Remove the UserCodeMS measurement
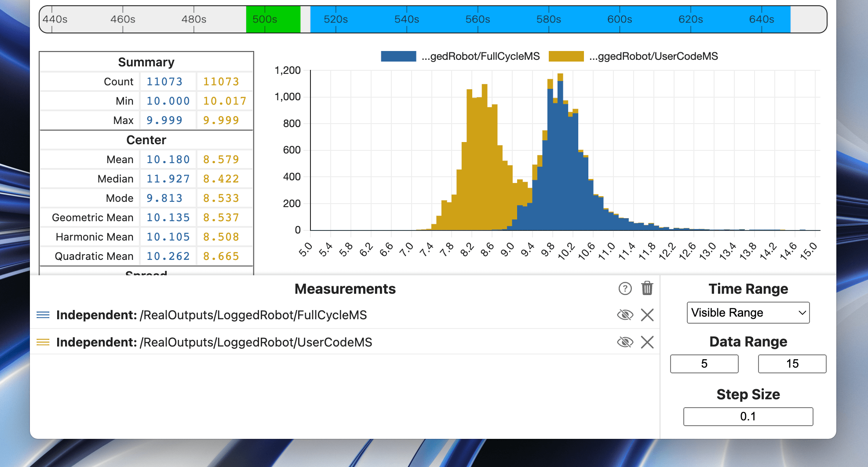The height and width of the screenshot is (467, 868). pos(647,342)
